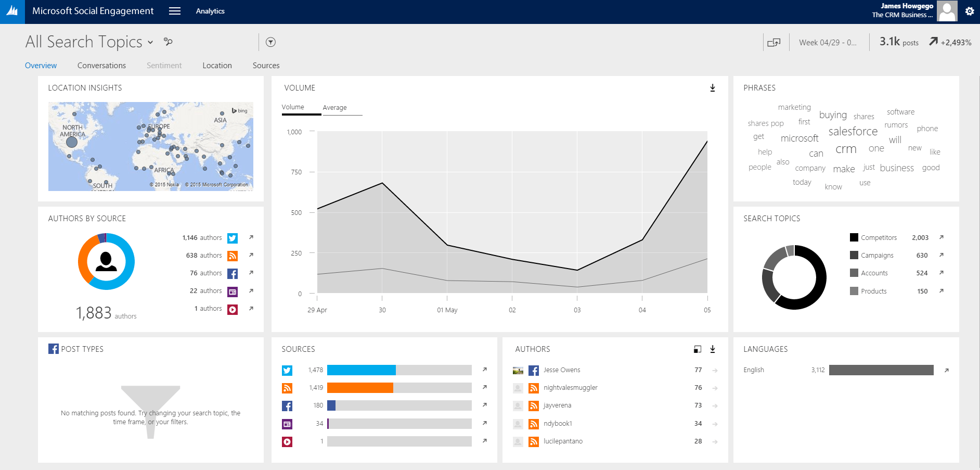Expand the All Search Topics dropdown

coord(150,42)
